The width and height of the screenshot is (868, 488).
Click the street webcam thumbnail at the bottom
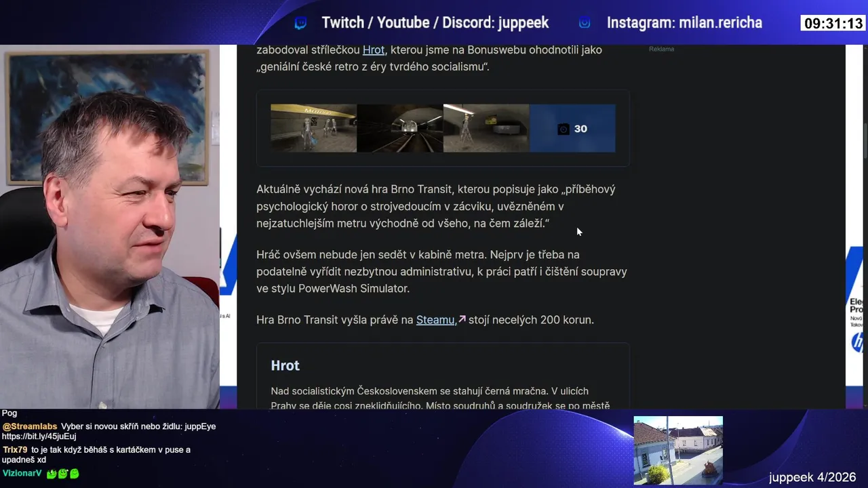point(678,451)
